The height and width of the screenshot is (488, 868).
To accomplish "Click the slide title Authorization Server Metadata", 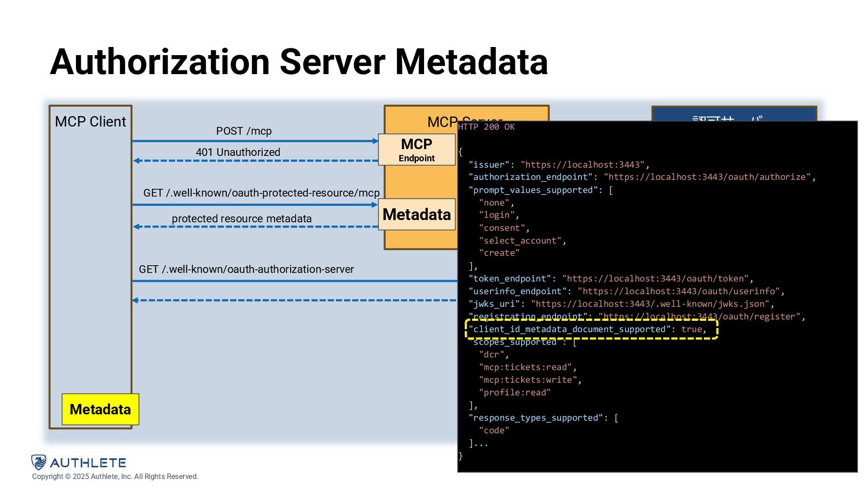I will click(x=299, y=62).
